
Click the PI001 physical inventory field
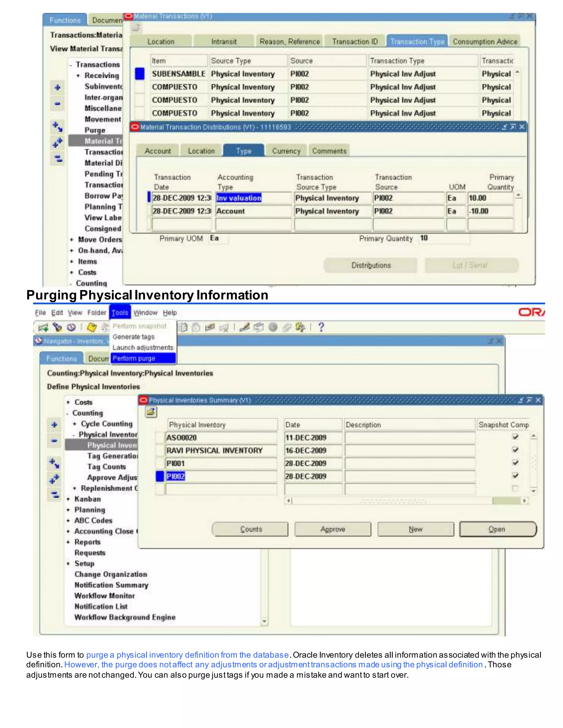222,463
